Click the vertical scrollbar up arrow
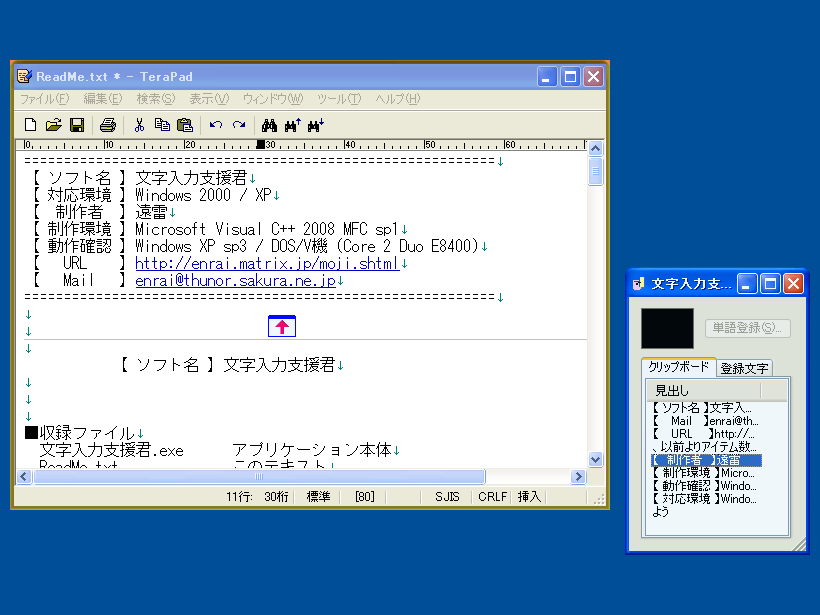This screenshot has height=615, width=820. [595, 149]
